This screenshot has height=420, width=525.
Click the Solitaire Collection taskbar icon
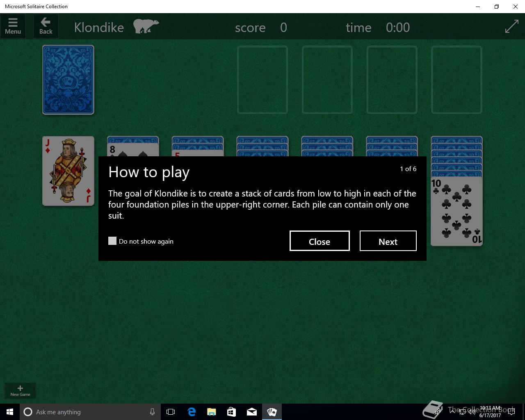(272, 412)
